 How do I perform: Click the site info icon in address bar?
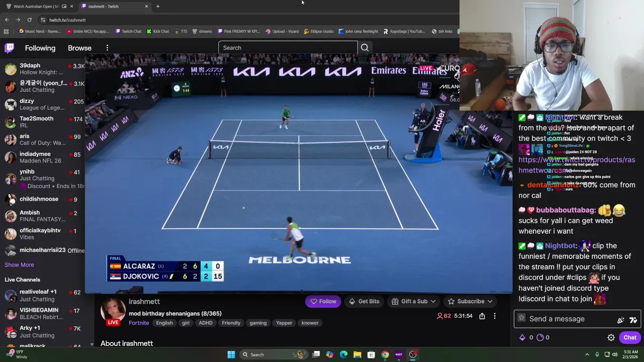click(43, 20)
